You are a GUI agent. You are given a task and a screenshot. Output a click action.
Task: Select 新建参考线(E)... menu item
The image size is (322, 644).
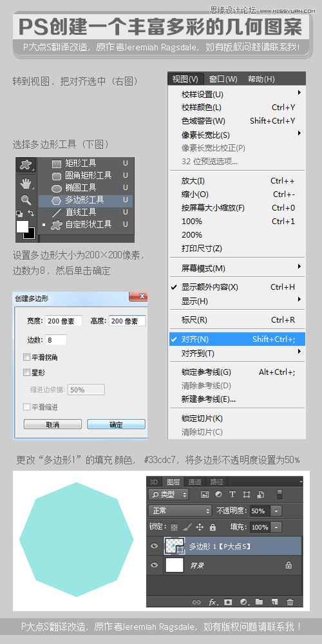[x=238, y=399]
